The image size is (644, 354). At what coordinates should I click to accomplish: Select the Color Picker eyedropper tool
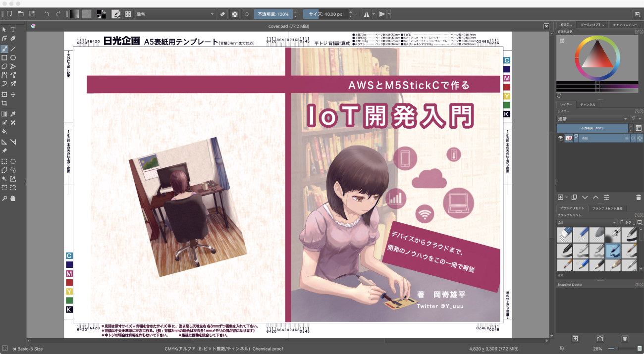13,114
